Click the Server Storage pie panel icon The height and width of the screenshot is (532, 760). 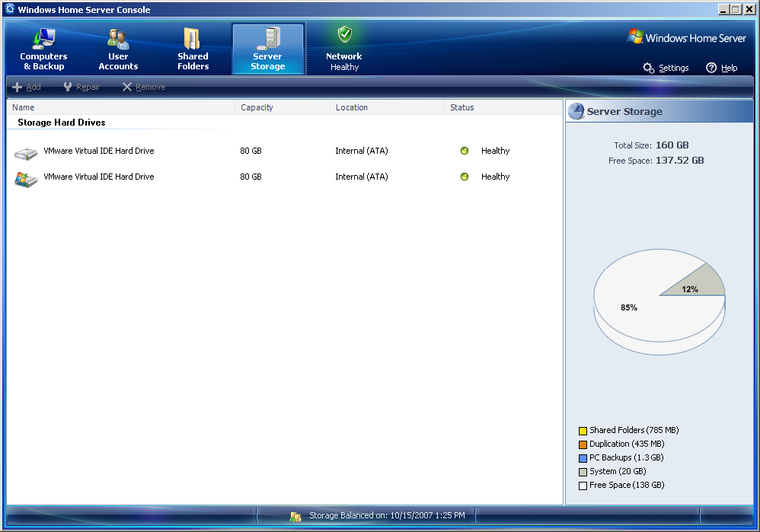pos(576,111)
